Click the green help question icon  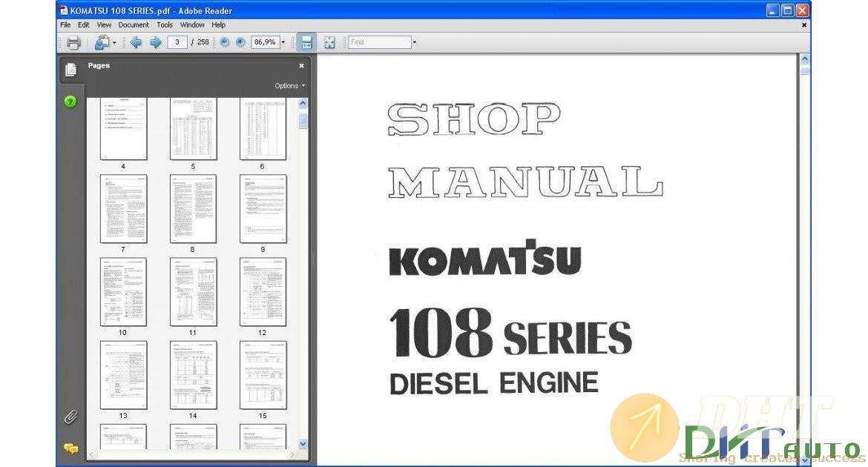point(70,102)
